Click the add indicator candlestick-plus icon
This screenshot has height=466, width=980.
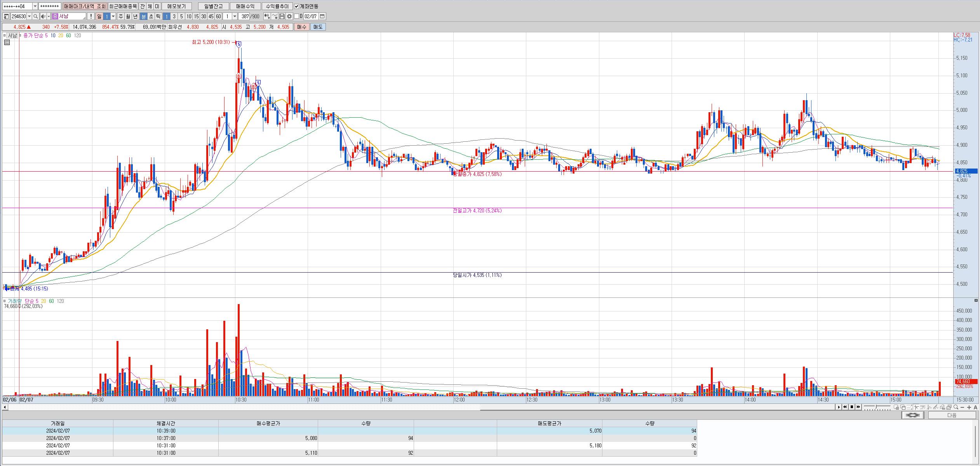pyautogui.click(x=267, y=16)
